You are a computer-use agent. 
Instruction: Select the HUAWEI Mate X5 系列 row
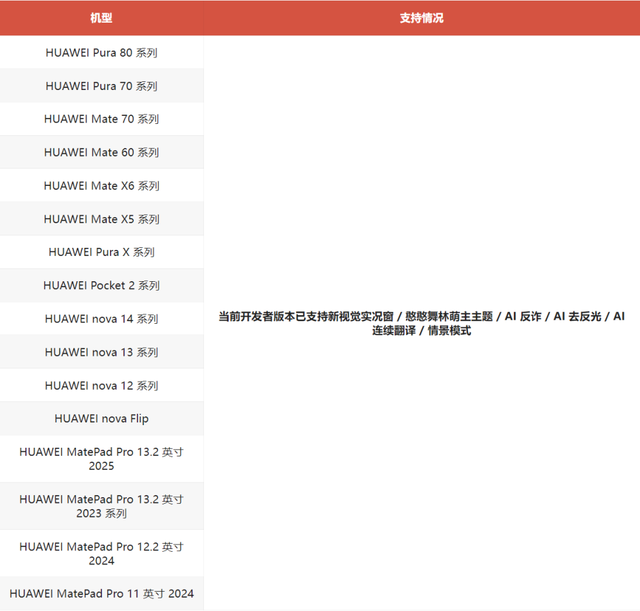pos(101,219)
